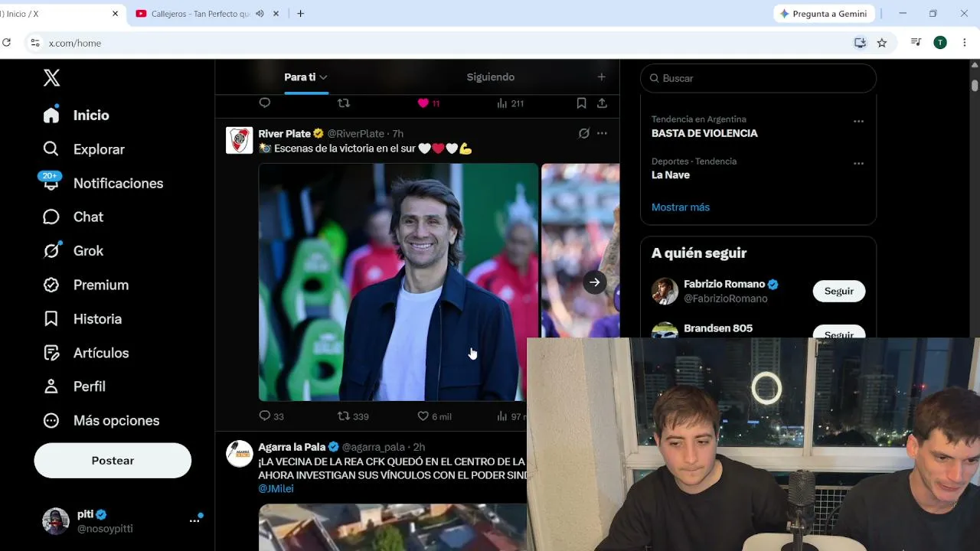Screen dimensions: 980x551
Task: Switch to the Siguiendo tab
Action: pos(491,77)
